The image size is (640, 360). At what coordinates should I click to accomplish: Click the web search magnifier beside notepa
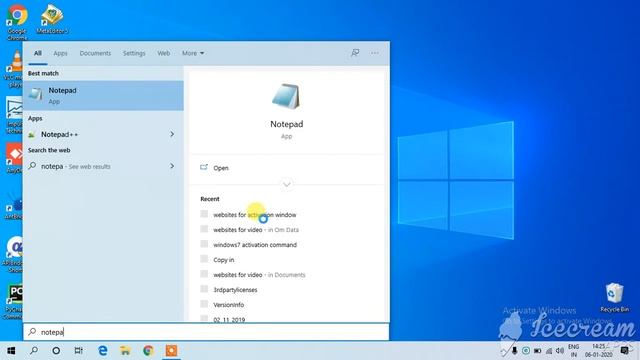[32, 166]
